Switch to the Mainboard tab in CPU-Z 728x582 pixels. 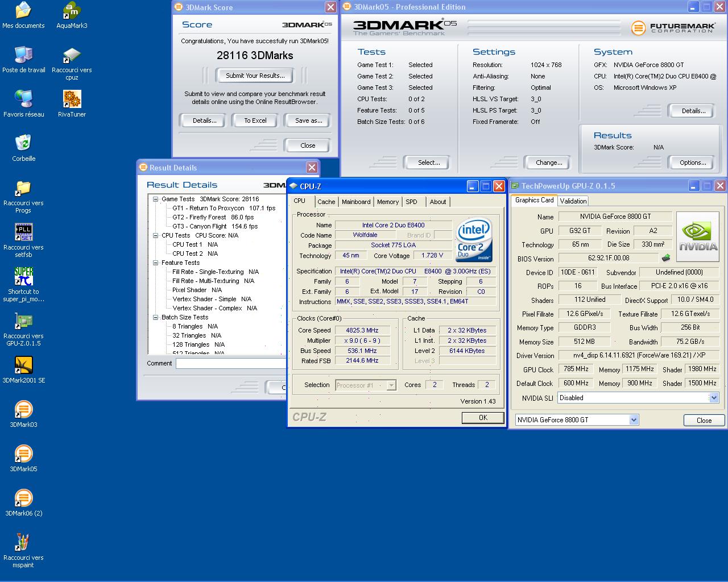(x=356, y=202)
